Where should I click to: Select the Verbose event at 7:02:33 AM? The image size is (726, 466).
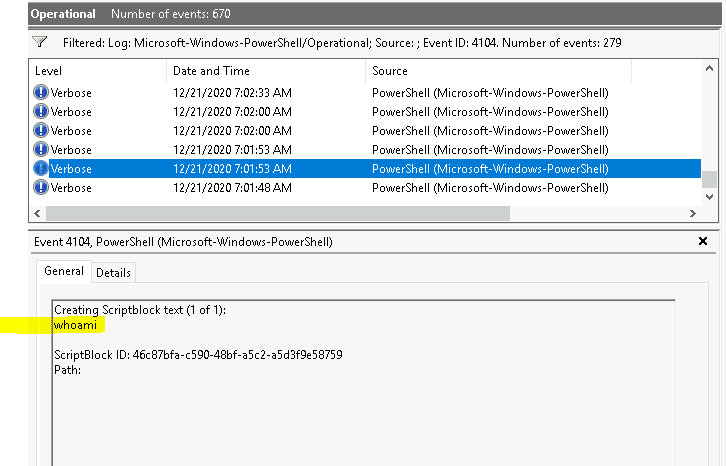point(366,93)
